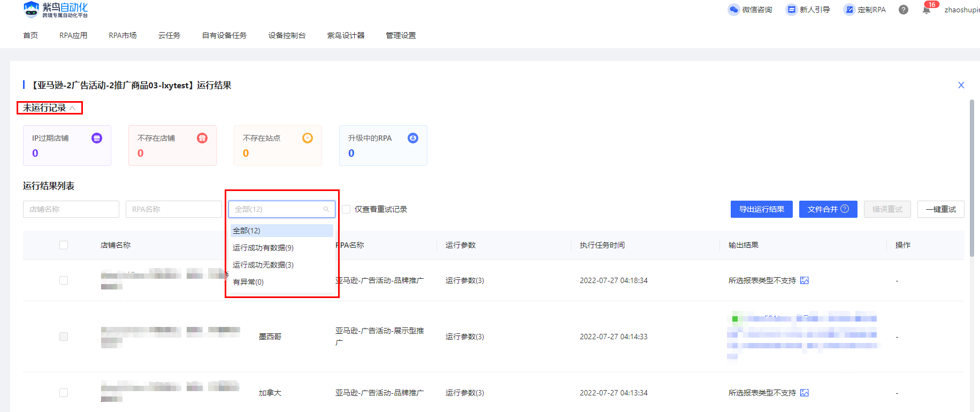Click the 执行任务时间 column header
Viewport: 980px width, 412px height.
[602, 245]
